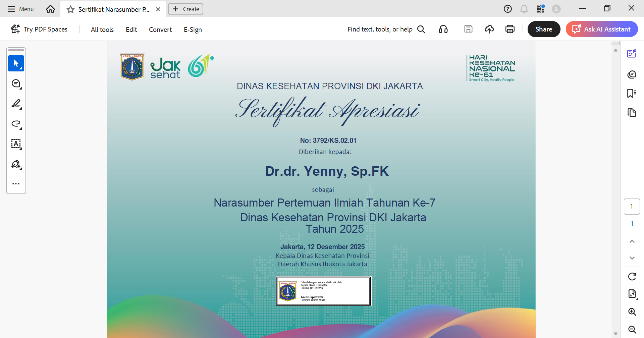
Task: Open the E-Sign menu
Action: tap(193, 30)
